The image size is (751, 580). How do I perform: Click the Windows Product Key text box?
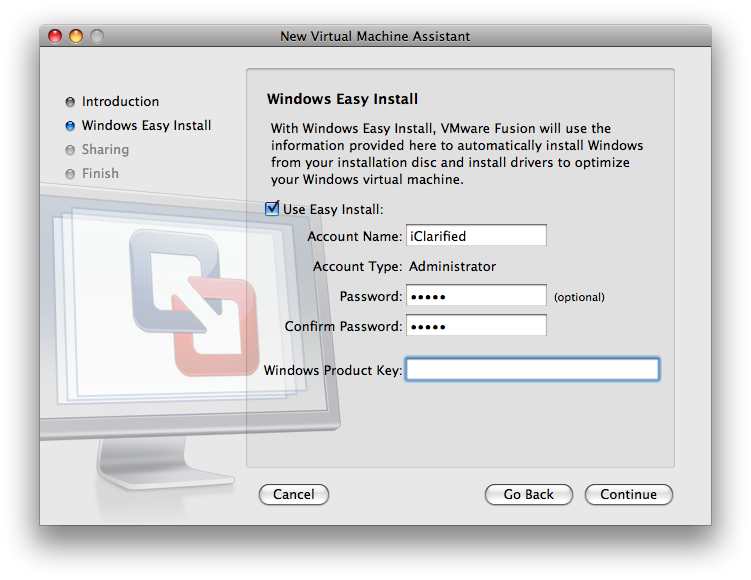coord(532,370)
